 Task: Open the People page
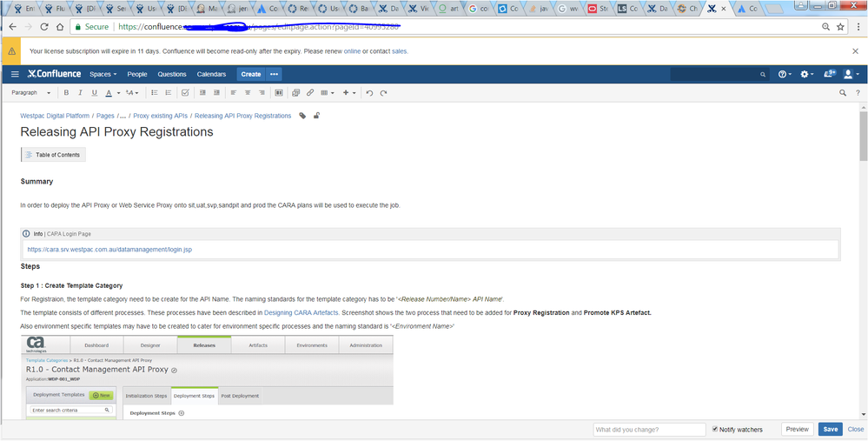pyautogui.click(x=137, y=74)
